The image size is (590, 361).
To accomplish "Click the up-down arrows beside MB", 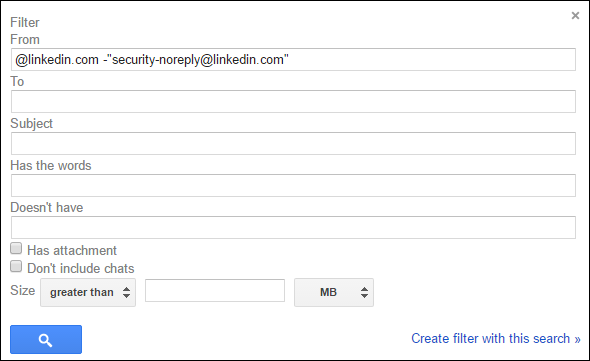I will 364,292.
